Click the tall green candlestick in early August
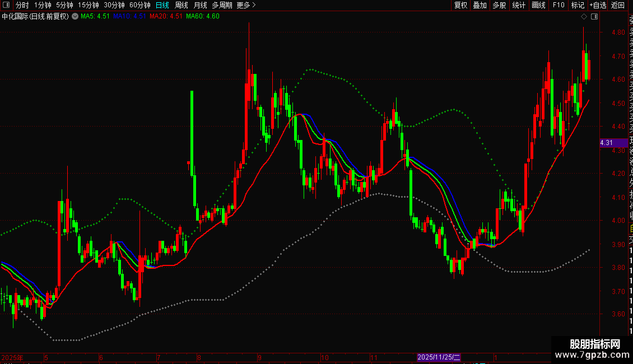 [x=192, y=134]
